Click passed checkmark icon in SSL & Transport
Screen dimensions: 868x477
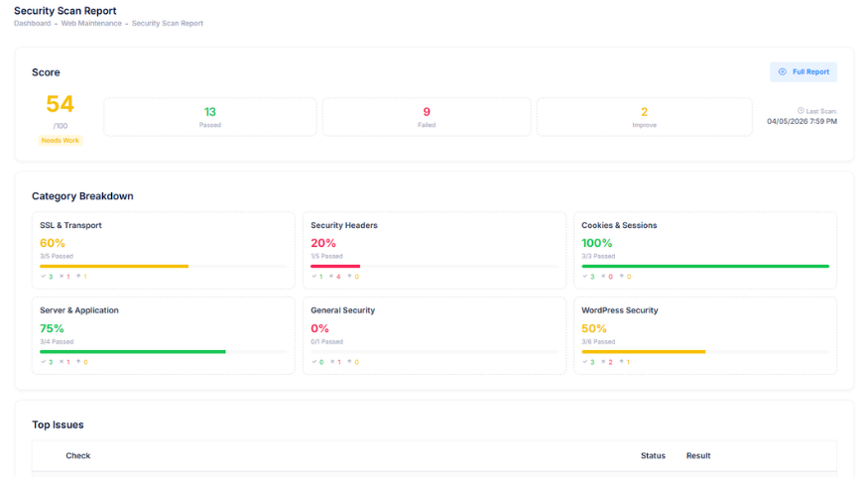pyautogui.click(x=44, y=276)
